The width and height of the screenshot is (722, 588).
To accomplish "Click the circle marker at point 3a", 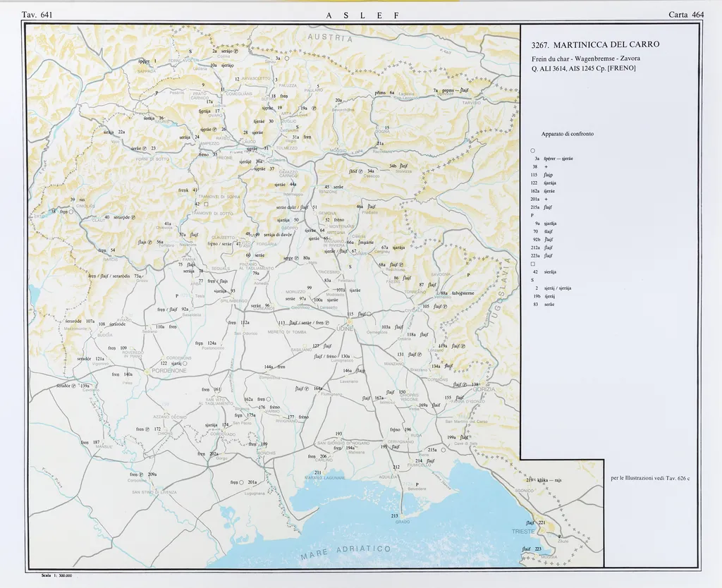I will (x=288, y=59).
